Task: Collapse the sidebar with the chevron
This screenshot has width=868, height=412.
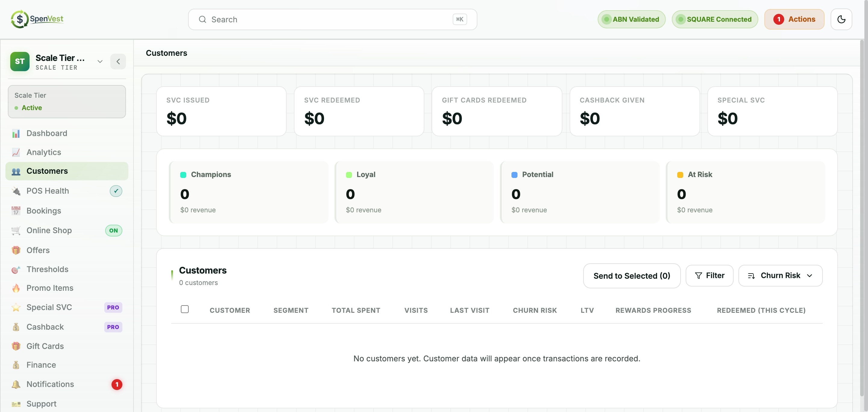Action: tap(118, 61)
